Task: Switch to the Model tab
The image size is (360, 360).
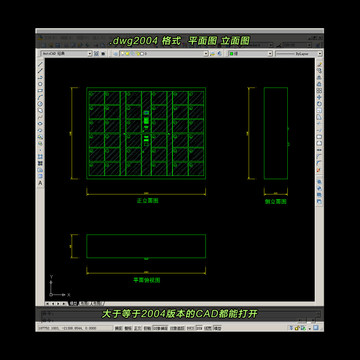Action: pos(74,303)
